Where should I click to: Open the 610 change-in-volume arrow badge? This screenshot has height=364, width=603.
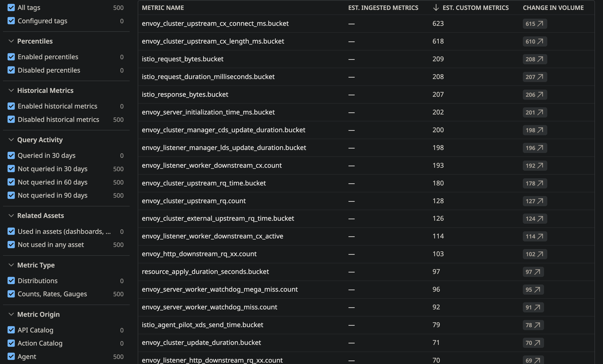click(x=535, y=41)
